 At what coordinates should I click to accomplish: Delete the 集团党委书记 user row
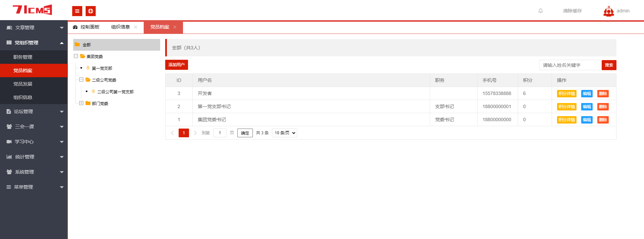[x=603, y=120]
